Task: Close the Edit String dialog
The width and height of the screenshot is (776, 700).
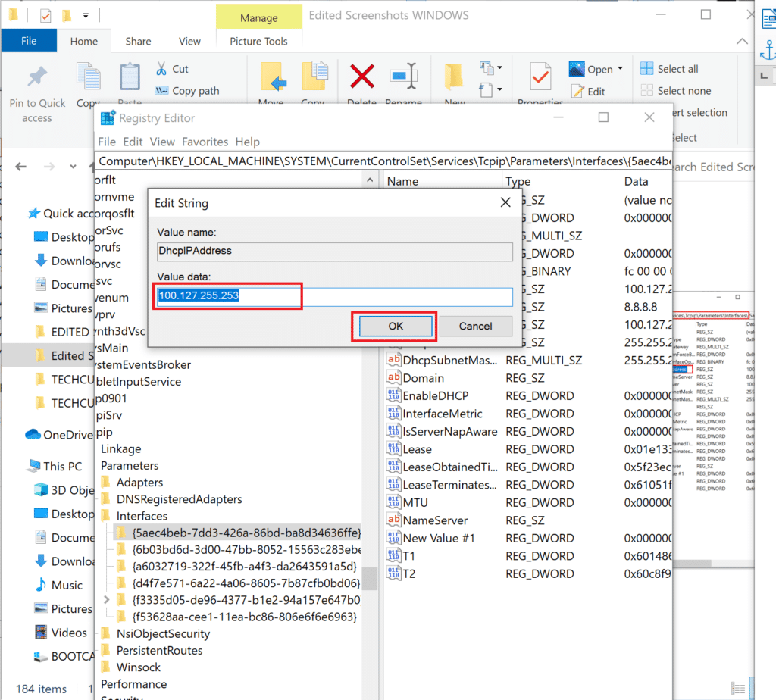Action: [505, 203]
